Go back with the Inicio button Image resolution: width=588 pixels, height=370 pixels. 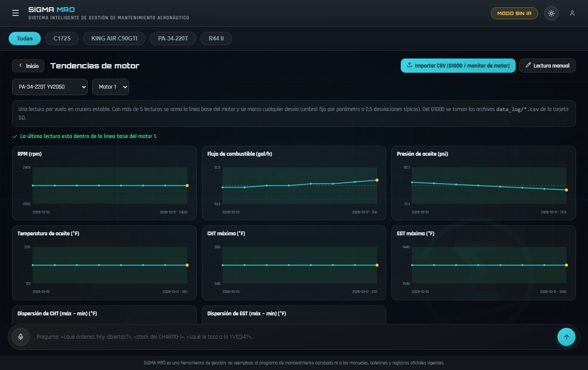pyautogui.click(x=28, y=66)
